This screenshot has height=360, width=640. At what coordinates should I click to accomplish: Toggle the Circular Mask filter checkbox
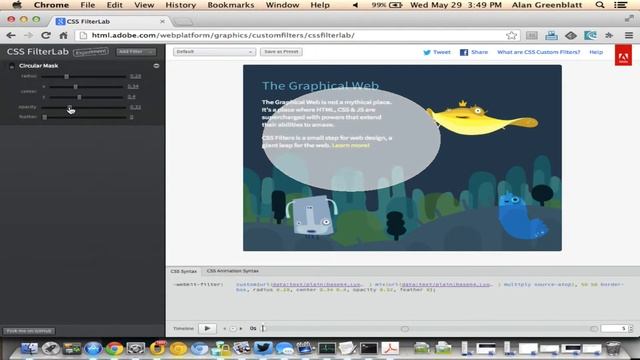(11, 66)
